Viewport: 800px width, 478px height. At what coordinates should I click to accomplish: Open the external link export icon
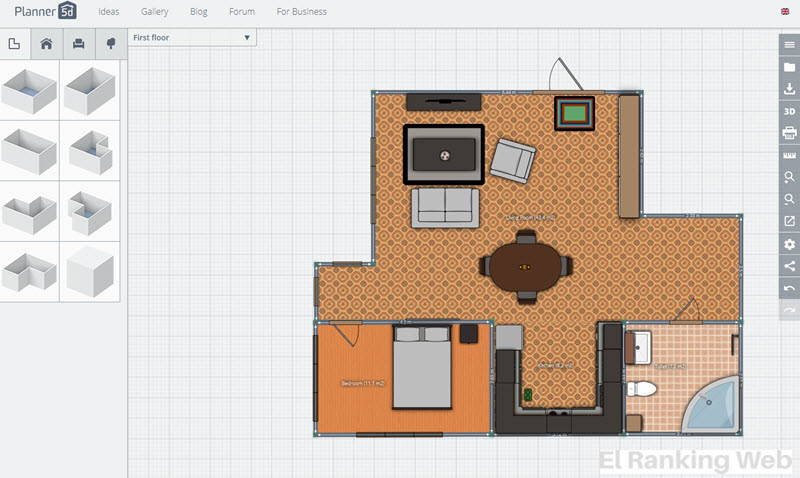click(x=789, y=221)
